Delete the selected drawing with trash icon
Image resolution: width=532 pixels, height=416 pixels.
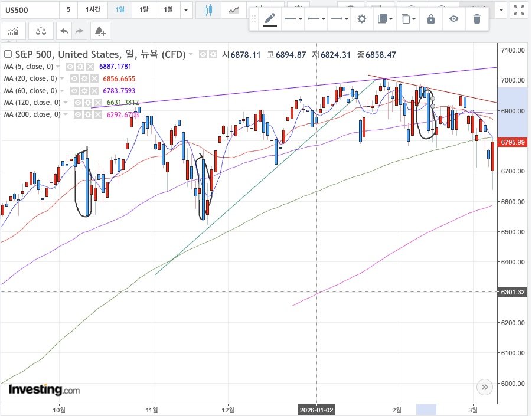coord(476,19)
